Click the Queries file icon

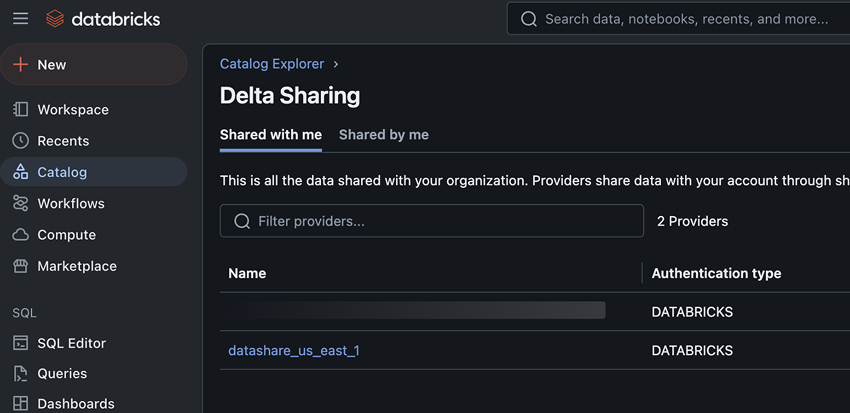21,373
